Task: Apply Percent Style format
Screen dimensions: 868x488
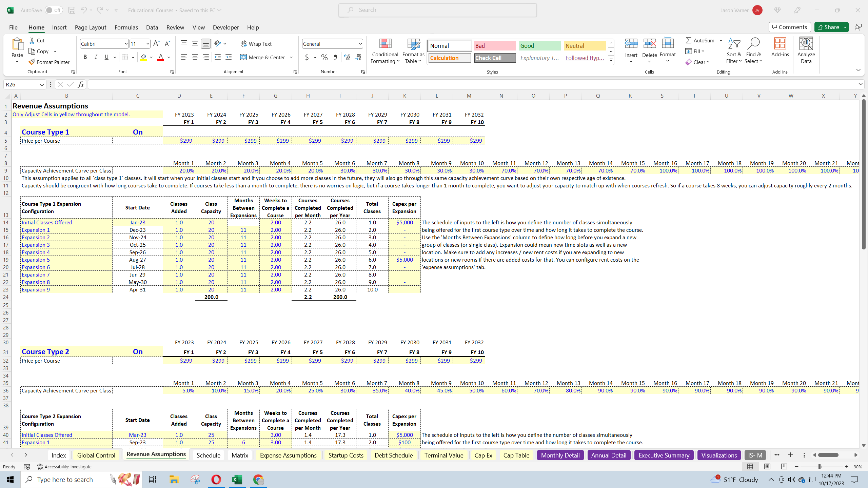Action: 324,57
